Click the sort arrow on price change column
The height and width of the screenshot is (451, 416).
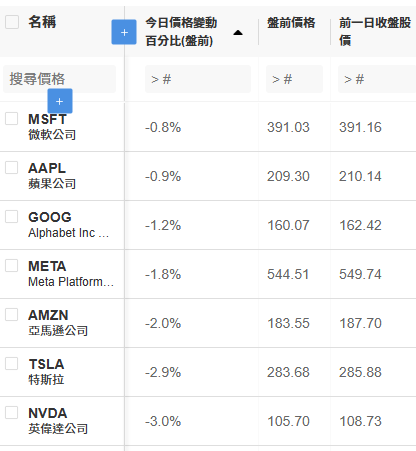(238, 32)
